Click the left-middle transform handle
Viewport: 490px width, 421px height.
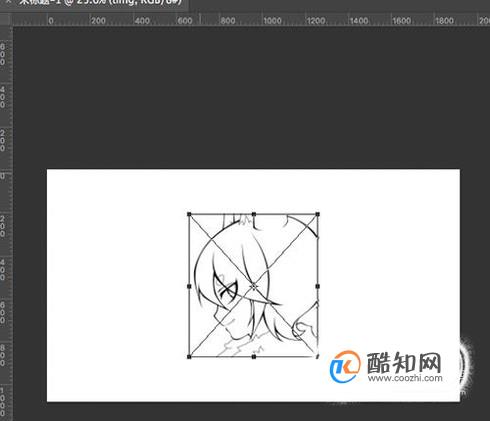[x=189, y=286]
